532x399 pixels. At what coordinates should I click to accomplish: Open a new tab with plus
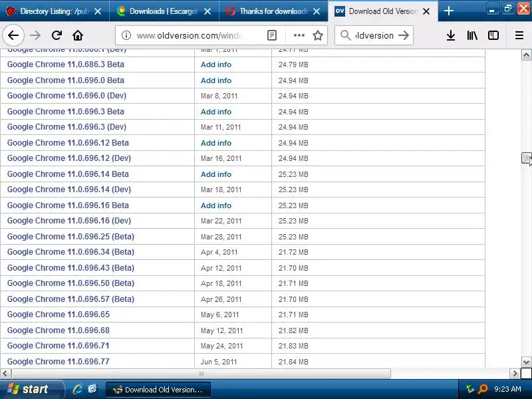click(448, 11)
